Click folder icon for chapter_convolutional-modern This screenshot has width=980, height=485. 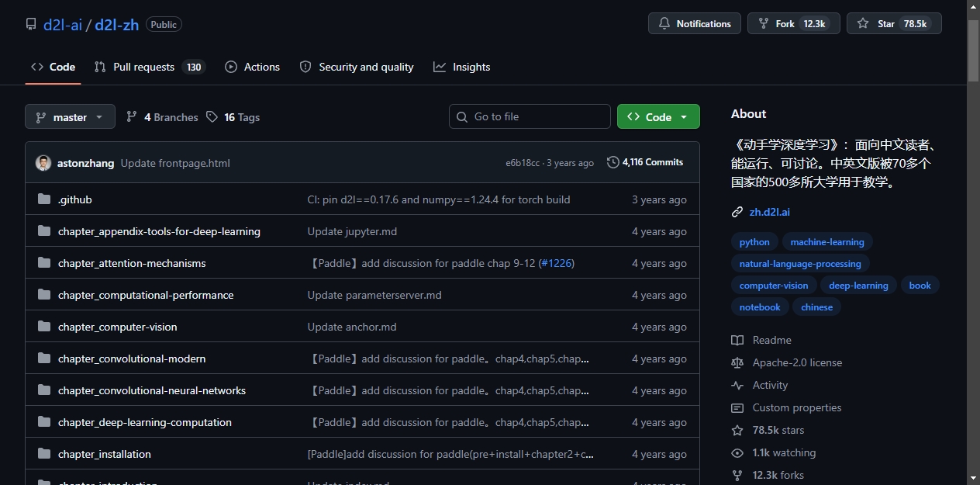click(x=44, y=359)
